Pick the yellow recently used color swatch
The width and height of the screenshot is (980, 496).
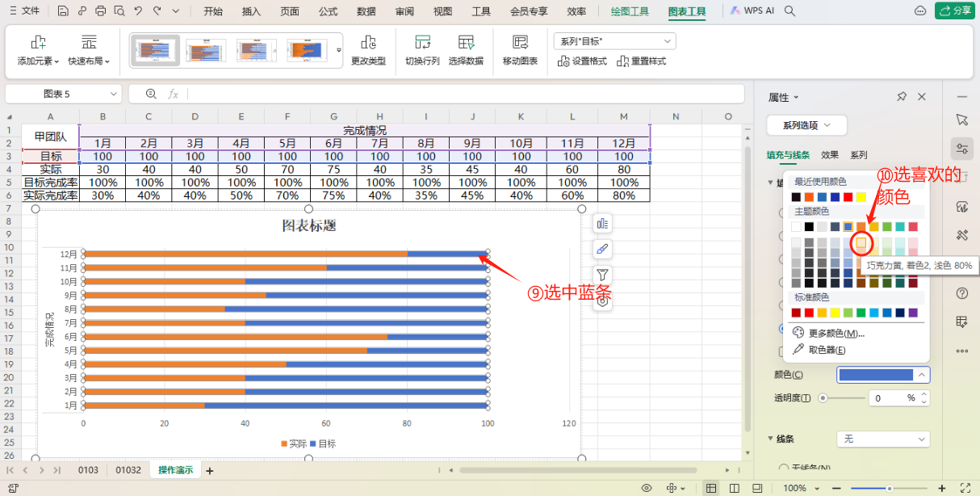861,196
